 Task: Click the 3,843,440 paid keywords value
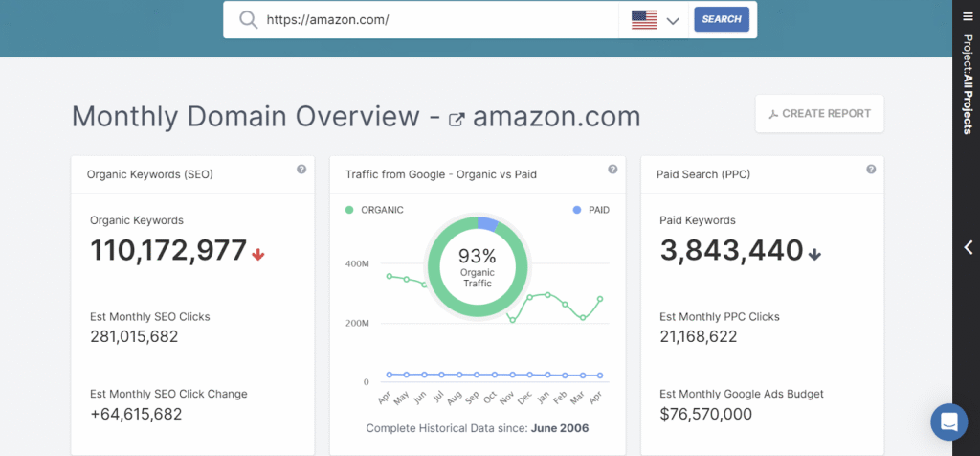pyautogui.click(x=731, y=251)
